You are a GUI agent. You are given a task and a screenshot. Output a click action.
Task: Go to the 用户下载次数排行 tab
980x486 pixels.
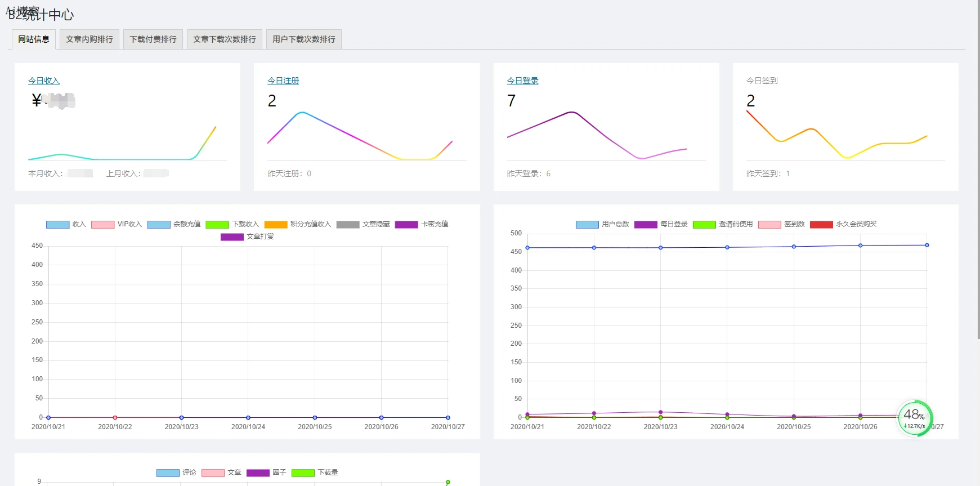click(303, 39)
